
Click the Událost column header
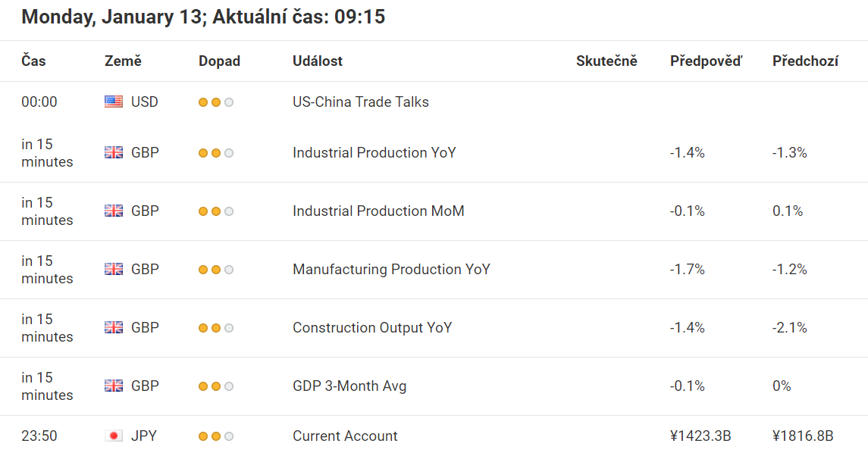click(317, 61)
